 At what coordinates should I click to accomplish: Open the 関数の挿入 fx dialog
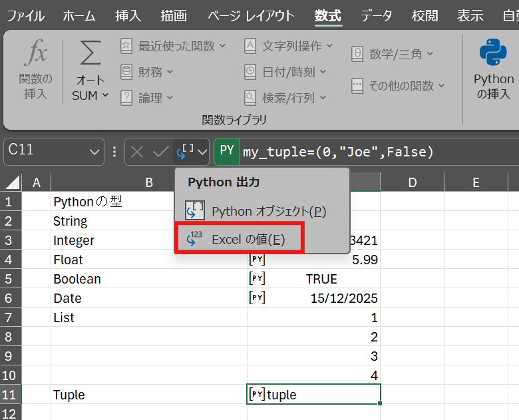click(x=35, y=69)
